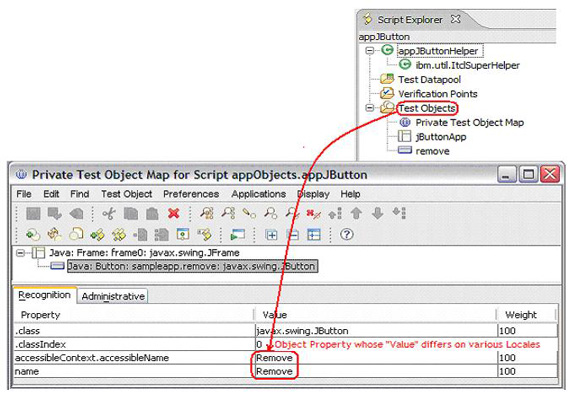Click the move up arrow toolbar icon
Screen dimensions: 572x402
(x=356, y=213)
